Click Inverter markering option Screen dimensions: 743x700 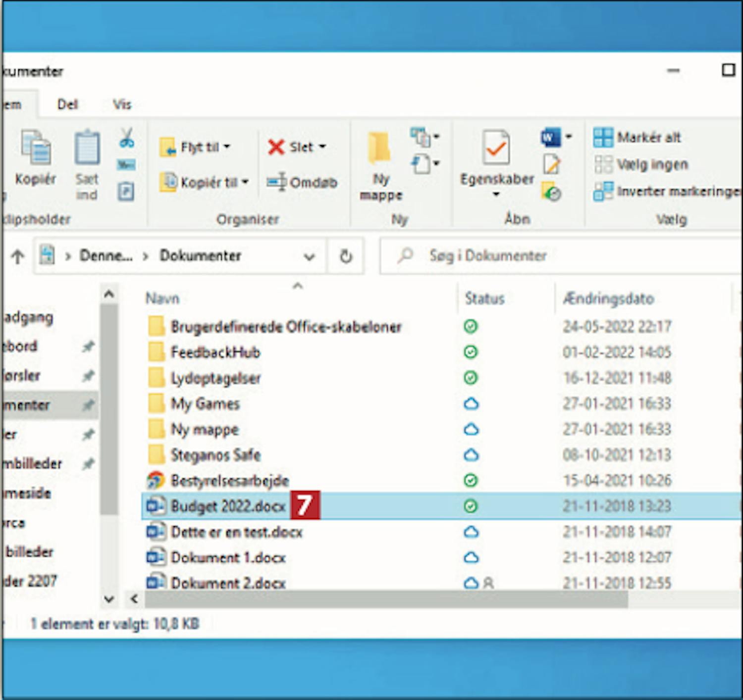tap(667, 192)
